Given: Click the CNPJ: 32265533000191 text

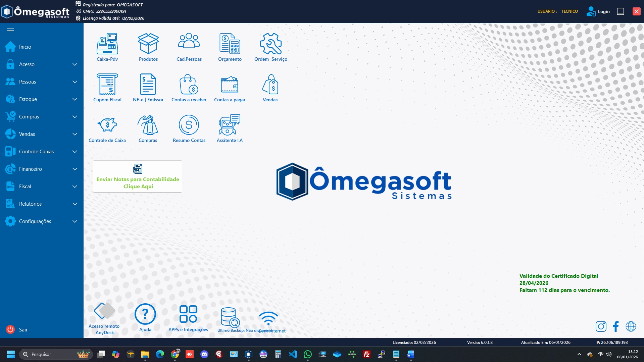Looking at the screenshot, I should [x=104, y=11].
